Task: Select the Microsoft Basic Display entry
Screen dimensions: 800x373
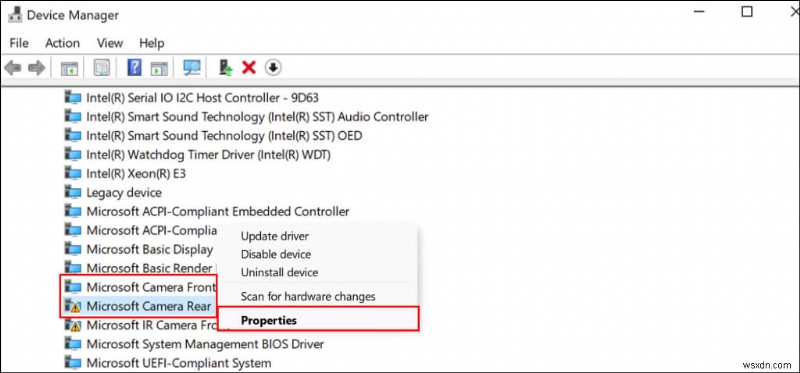Action: [x=149, y=249]
